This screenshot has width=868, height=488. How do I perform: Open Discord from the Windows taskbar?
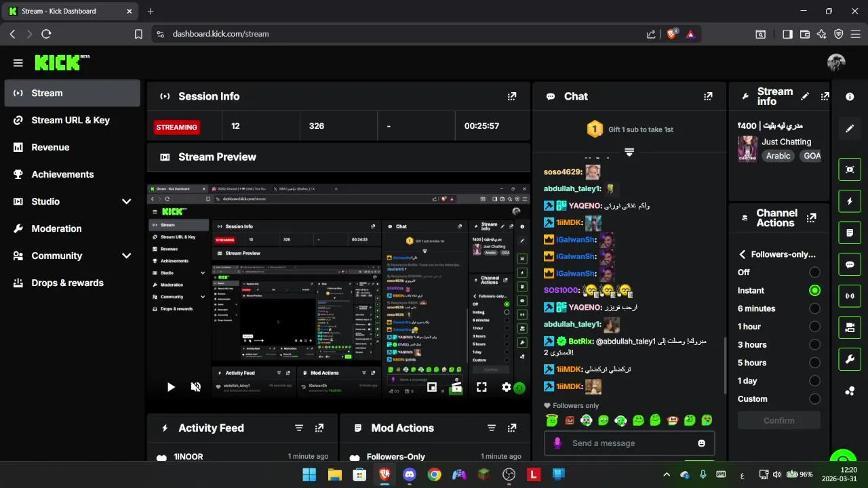coord(410,474)
